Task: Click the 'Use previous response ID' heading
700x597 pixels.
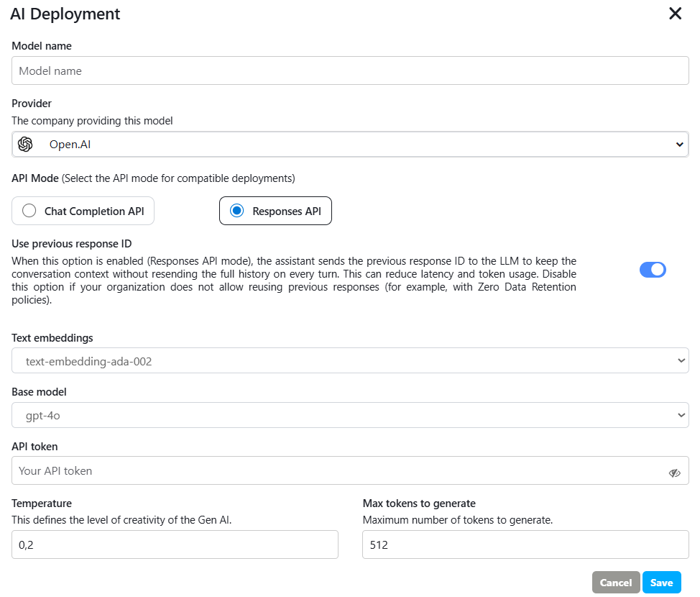Action: (72, 244)
